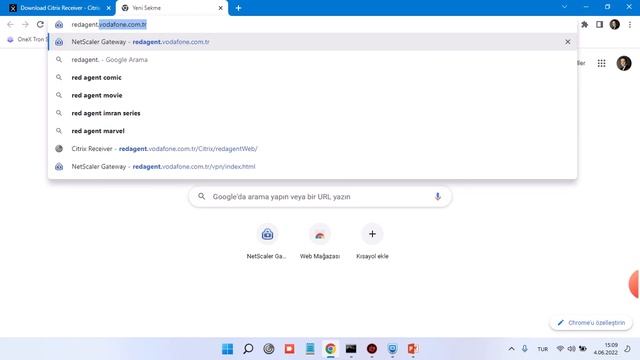The width and height of the screenshot is (640, 360).
Task: Open tab search dropdown chevron
Action: coord(564,7)
